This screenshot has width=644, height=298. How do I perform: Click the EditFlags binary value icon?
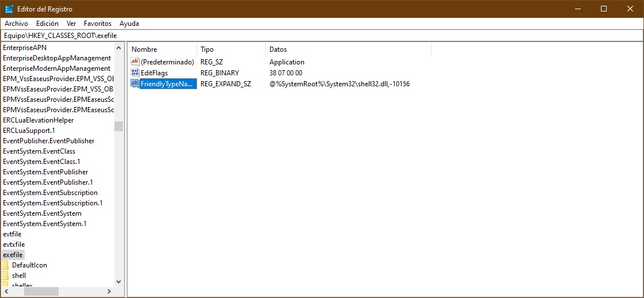point(135,72)
